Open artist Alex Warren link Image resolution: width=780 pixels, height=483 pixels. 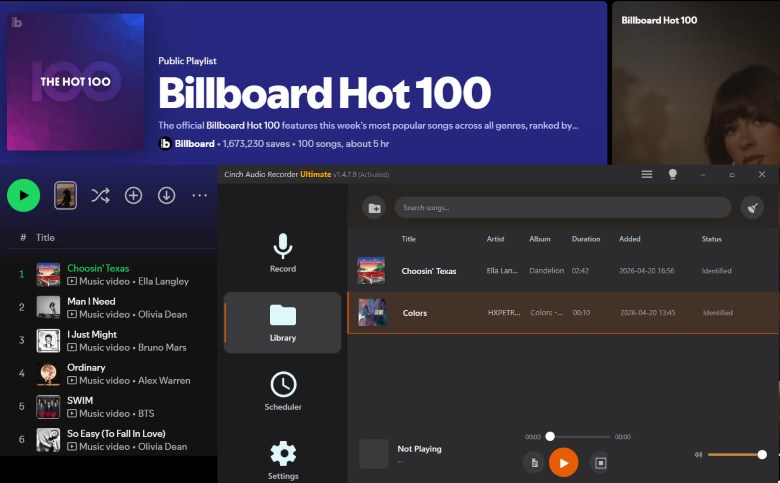[x=164, y=381]
